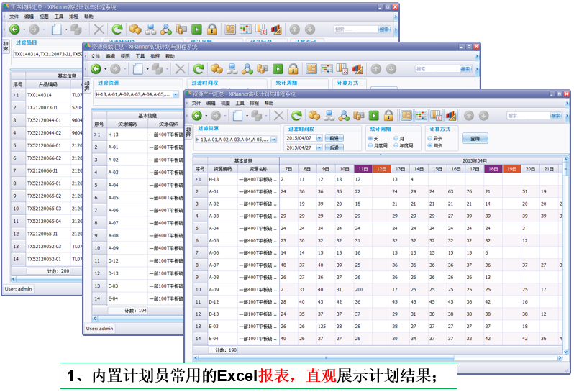Image resolution: width=574 pixels, height=392 pixels.
Task: Click green play icon in 资源产出汇总 window
Action: pos(373,116)
